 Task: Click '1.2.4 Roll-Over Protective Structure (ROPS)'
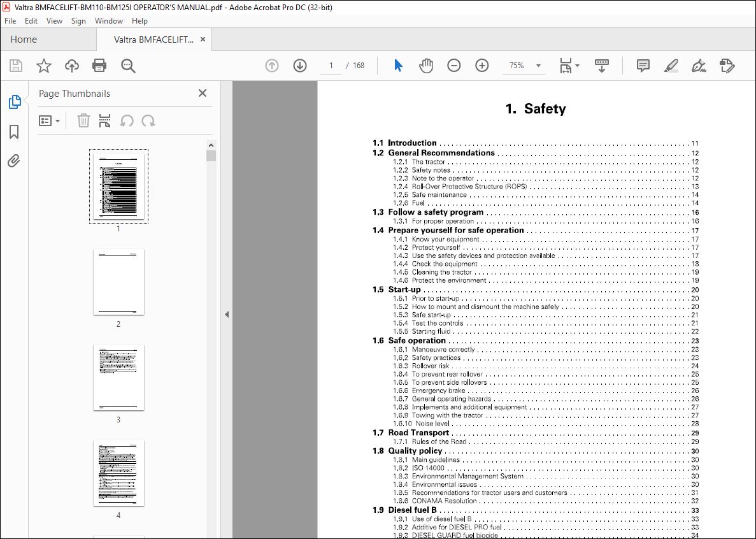(x=546, y=187)
